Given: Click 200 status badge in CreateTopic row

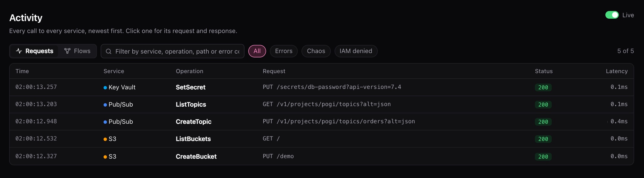Looking at the screenshot, I should tap(543, 122).
